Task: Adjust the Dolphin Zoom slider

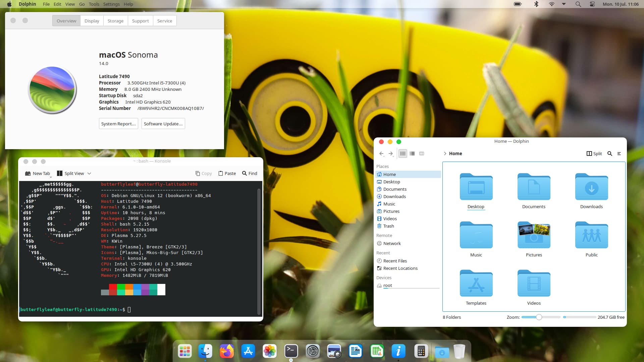Action: (541, 317)
